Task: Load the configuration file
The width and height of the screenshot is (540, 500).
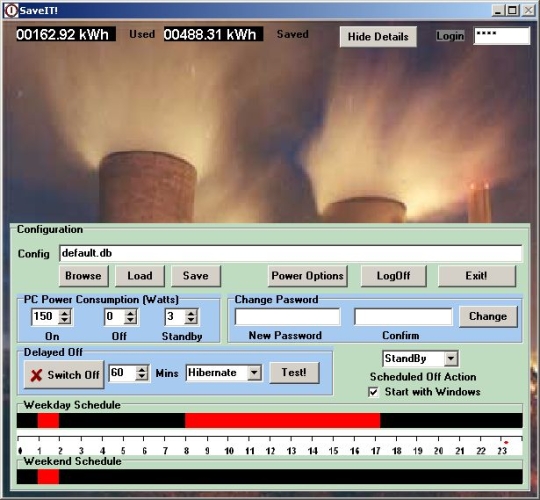Action: coord(140,276)
